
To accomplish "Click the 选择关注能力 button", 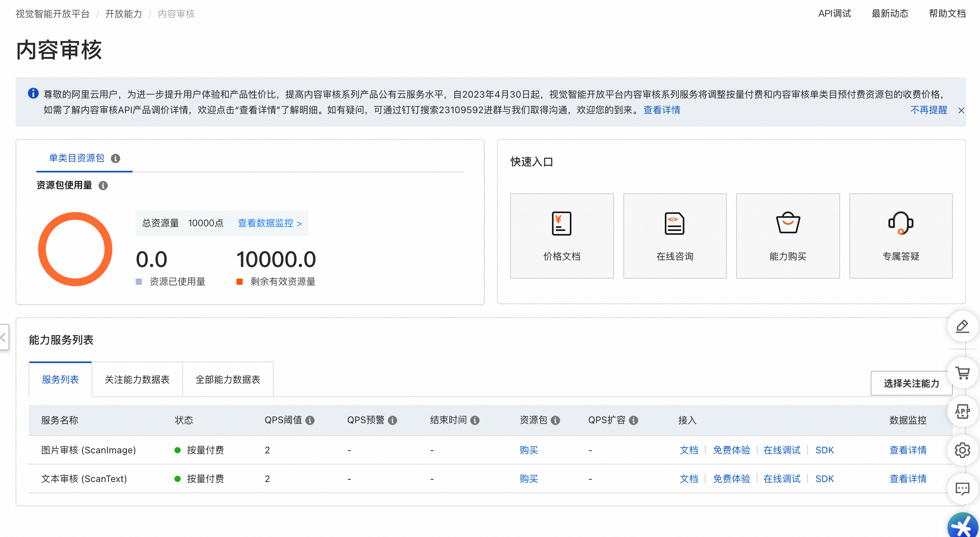I will pyautogui.click(x=911, y=384).
